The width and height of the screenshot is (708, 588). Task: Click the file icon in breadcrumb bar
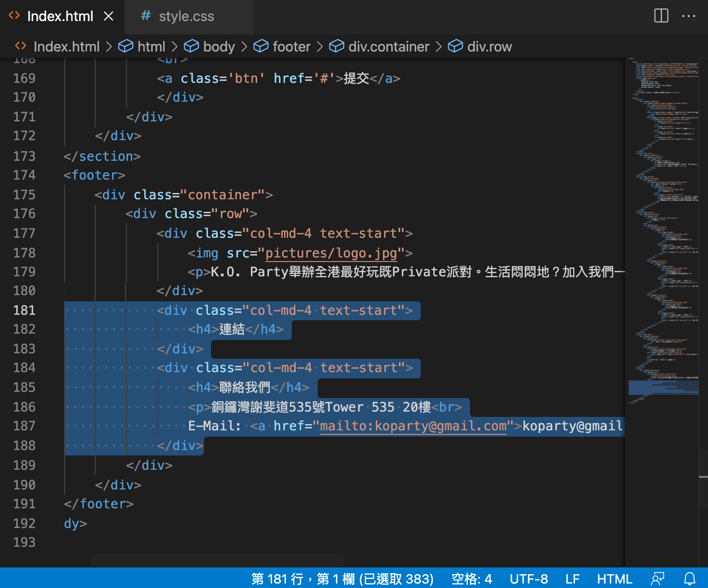point(21,46)
